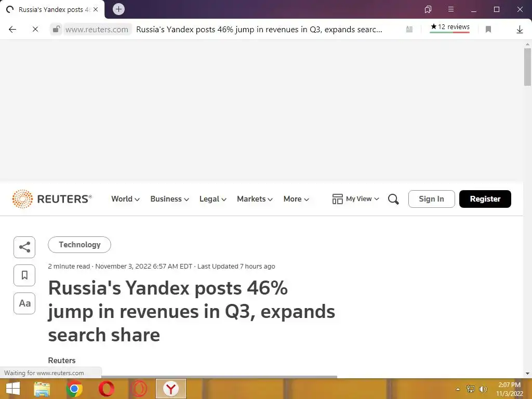
Task: Change text size with the Aa button
Action: point(24,303)
